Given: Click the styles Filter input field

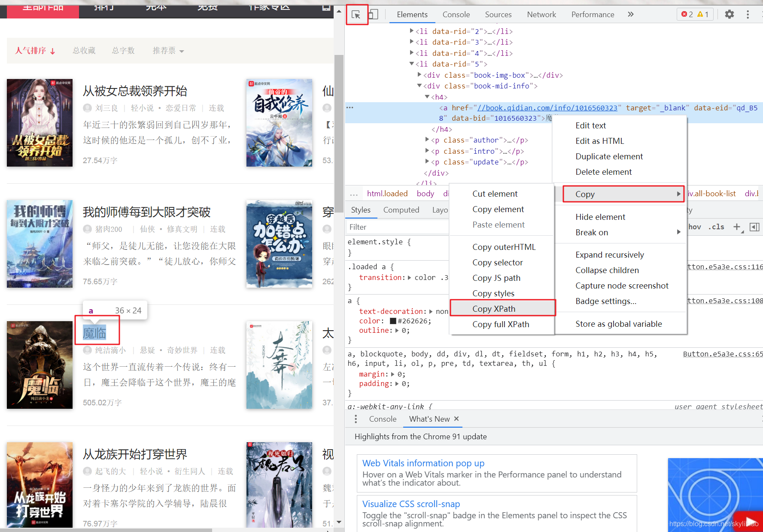Looking at the screenshot, I should (x=397, y=227).
